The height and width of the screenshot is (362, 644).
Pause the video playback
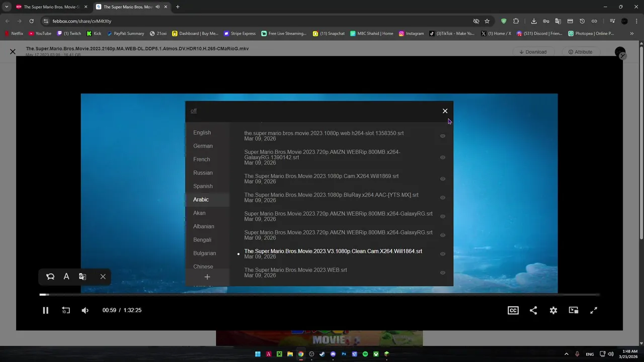pos(45,310)
